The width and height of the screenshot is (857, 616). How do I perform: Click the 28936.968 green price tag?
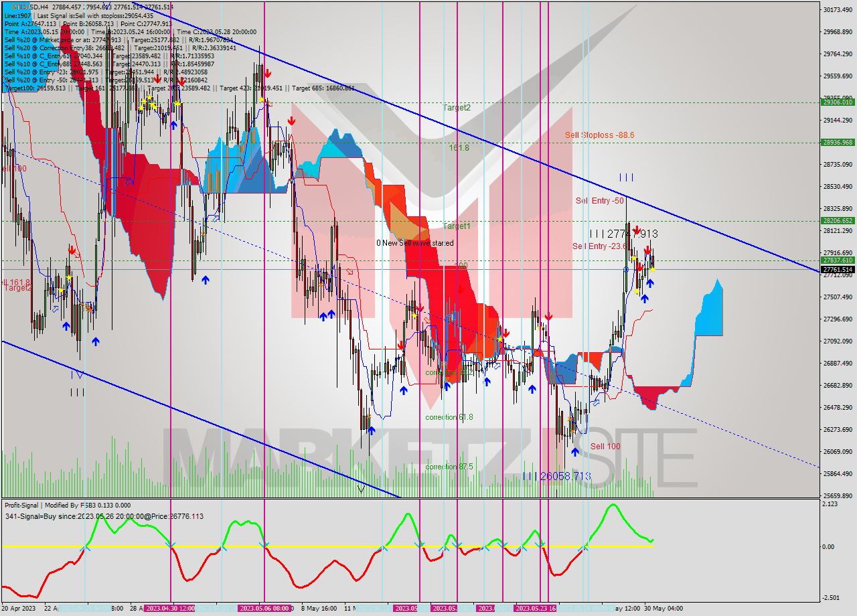[837, 143]
